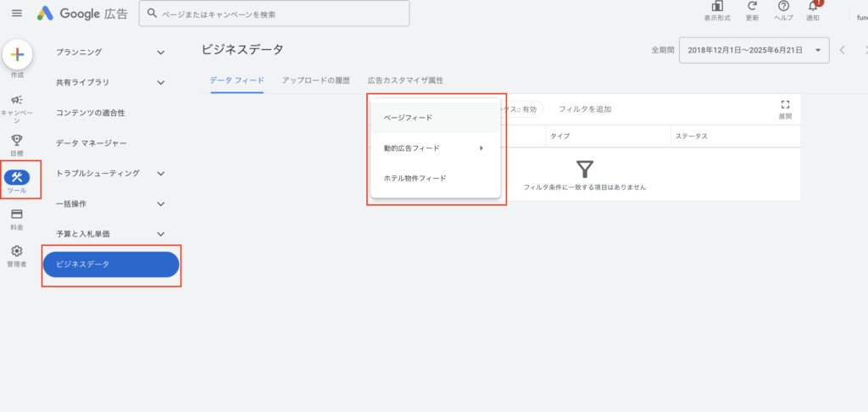Click the 表示形式 appearance icon

716,8
